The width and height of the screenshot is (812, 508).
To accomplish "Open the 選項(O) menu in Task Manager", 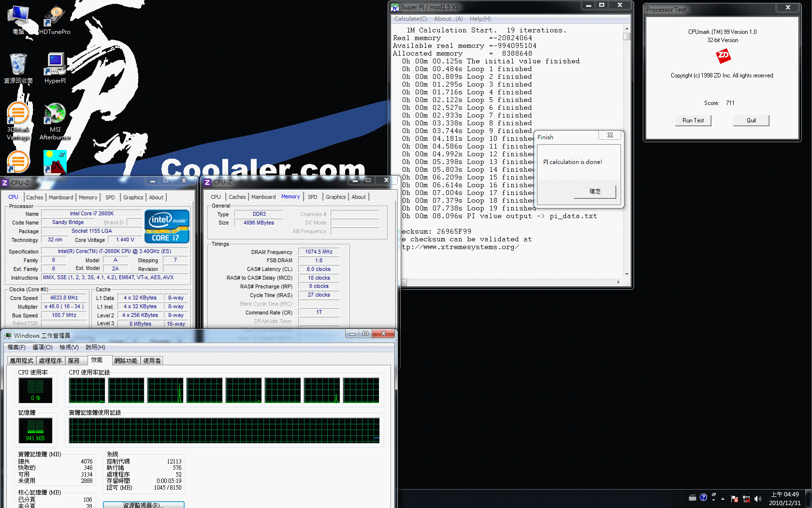I will coord(43,347).
